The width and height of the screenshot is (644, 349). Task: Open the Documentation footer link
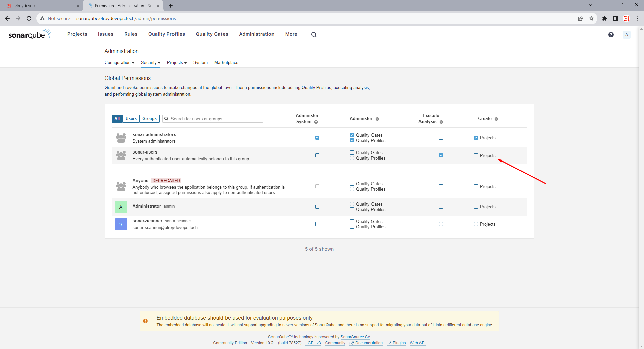[x=366, y=343]
